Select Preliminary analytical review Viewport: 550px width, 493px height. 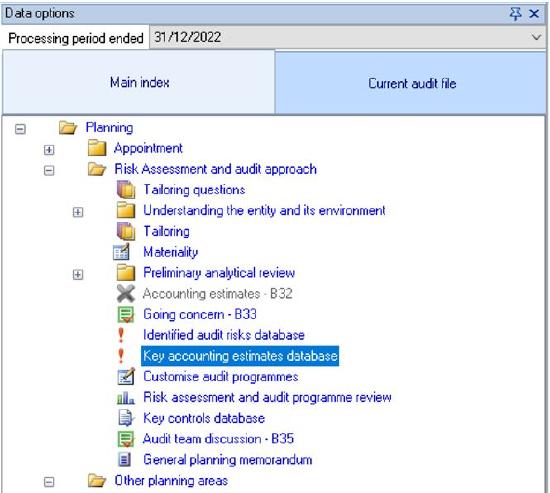pyautogui.click(x=219, y=273)
